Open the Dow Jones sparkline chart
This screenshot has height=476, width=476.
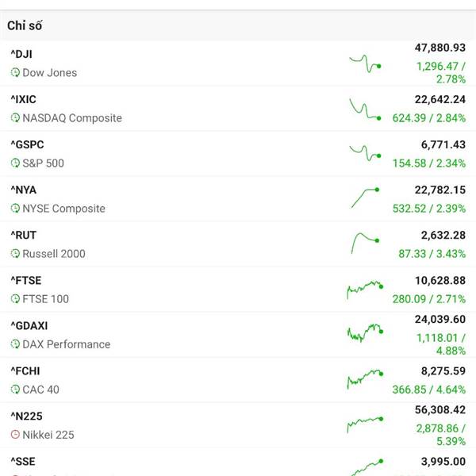pyautogui.click(x=365, y=63)
